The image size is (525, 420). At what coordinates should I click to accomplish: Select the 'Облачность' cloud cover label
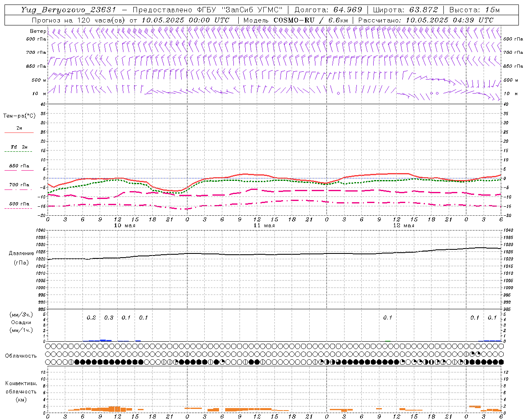(x=21, y=356)
